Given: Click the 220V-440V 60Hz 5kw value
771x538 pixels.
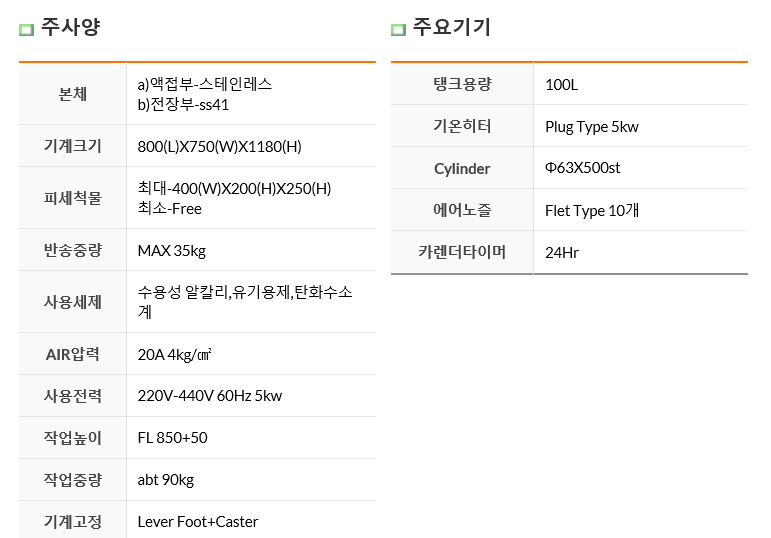Looking at the screenshot, I should click(x=209, y=396).
